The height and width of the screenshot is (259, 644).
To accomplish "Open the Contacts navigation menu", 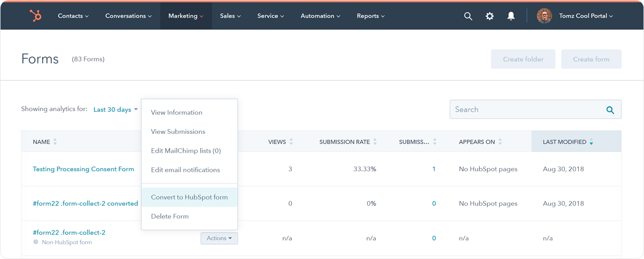I will pos(73,16).
